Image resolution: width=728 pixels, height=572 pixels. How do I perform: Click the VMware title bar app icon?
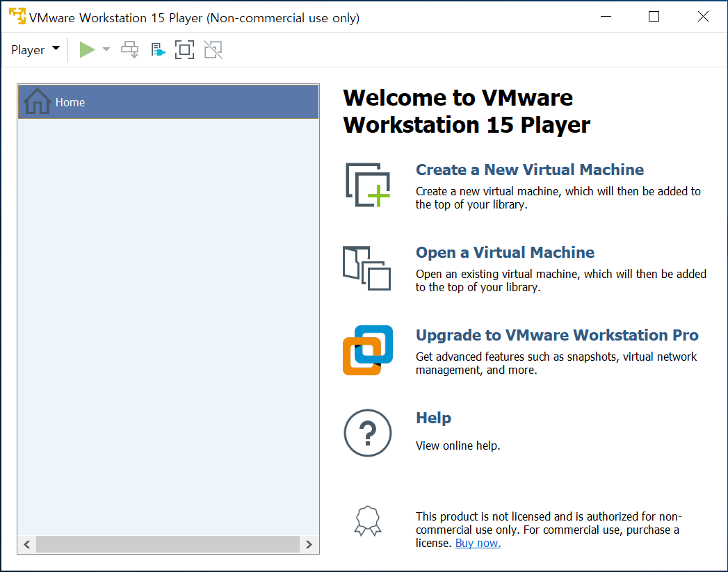point(17,16)
